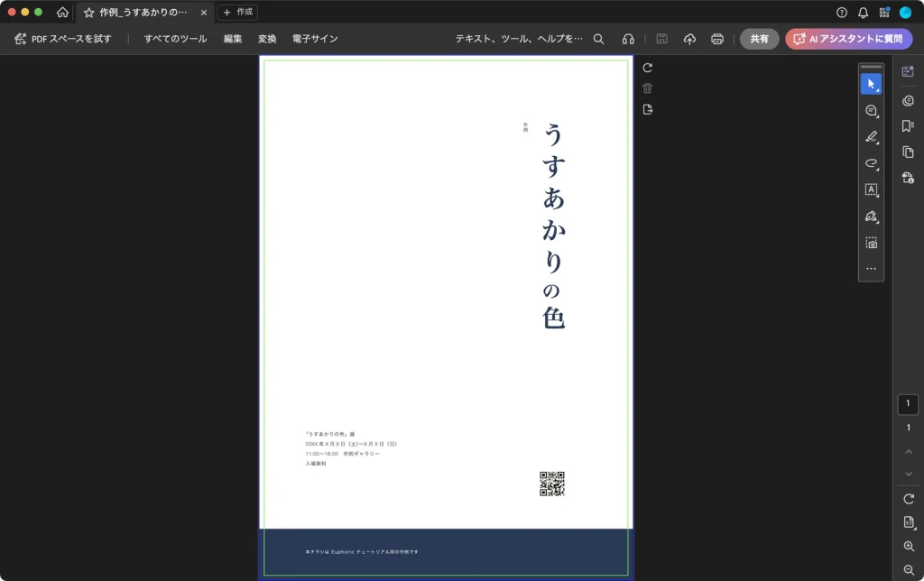Select the fill and sign pen tool
Viewport: 924px width, 581px height.
(x=871, y=217)
